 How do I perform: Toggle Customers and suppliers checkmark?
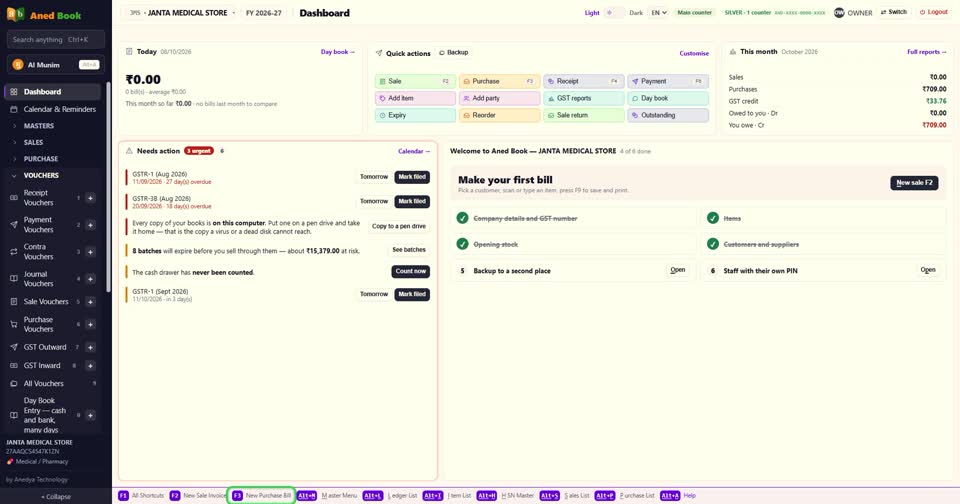[x=713, y=244]
